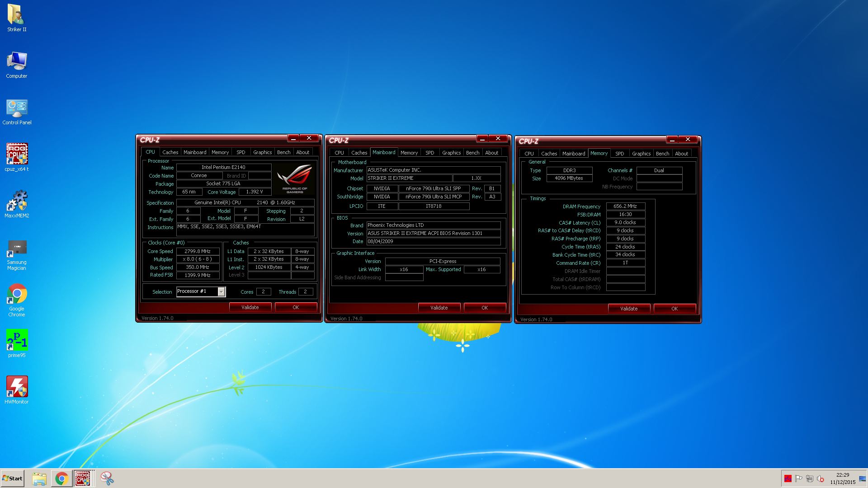Screen dimensions: 868x488
Task: Open SPD tab in right CPU-Z window
Action: point(620,154)
